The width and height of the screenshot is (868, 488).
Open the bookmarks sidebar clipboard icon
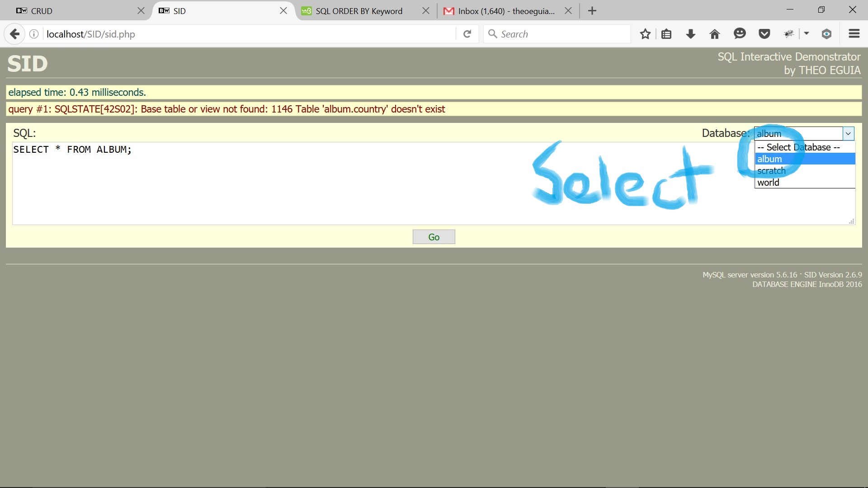click(x=667, y=34)
